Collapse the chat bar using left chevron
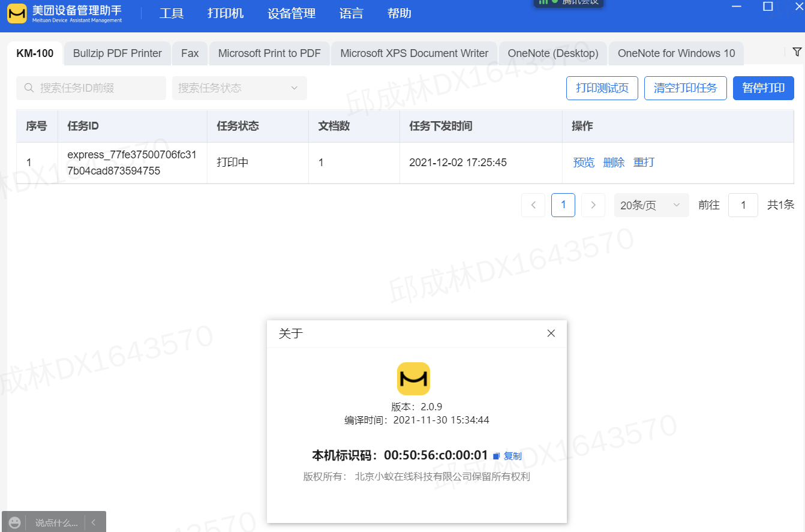The width and height of the screenshot is (805, 532). 94,522
